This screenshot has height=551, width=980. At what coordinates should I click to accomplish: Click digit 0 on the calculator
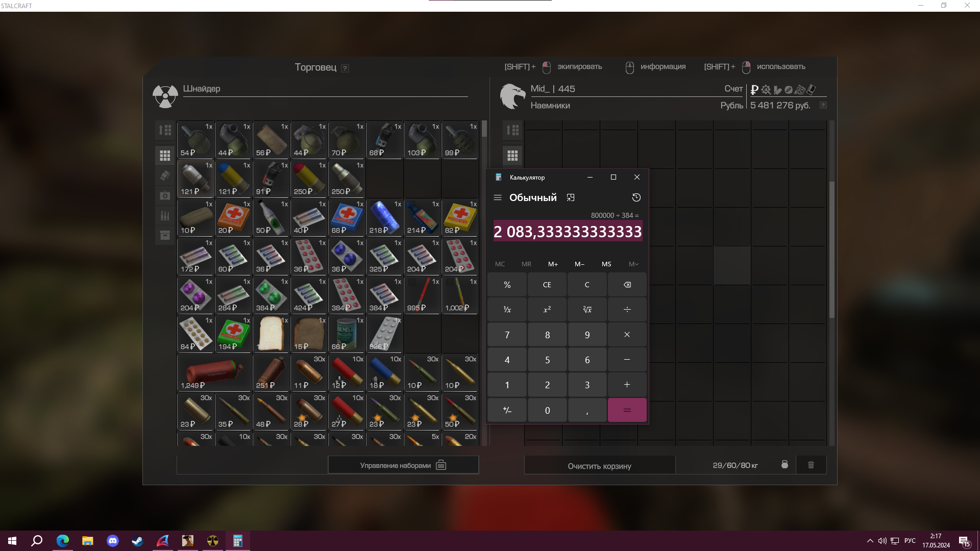click(x=547, y=410)
